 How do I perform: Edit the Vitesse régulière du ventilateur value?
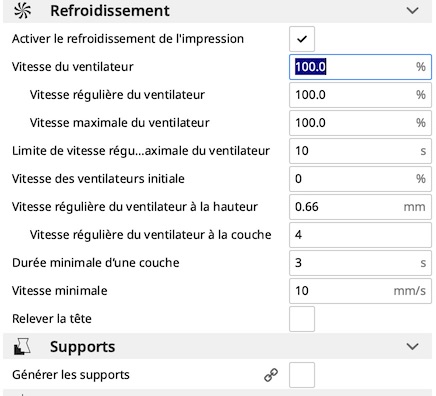[x=360, y=95]
